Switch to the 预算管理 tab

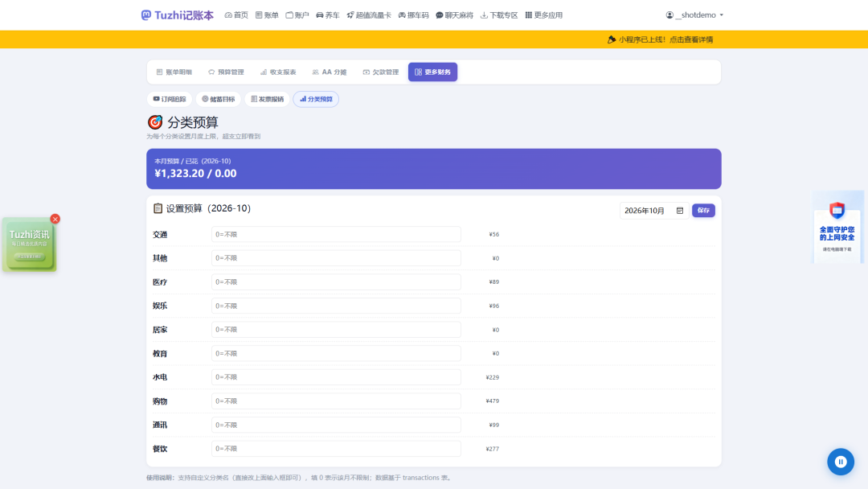226,72
